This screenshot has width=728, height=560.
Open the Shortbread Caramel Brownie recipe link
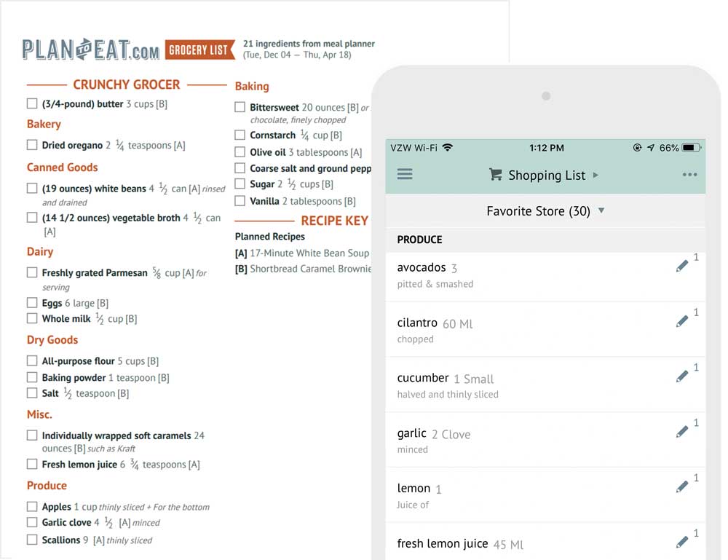point(311,269)
